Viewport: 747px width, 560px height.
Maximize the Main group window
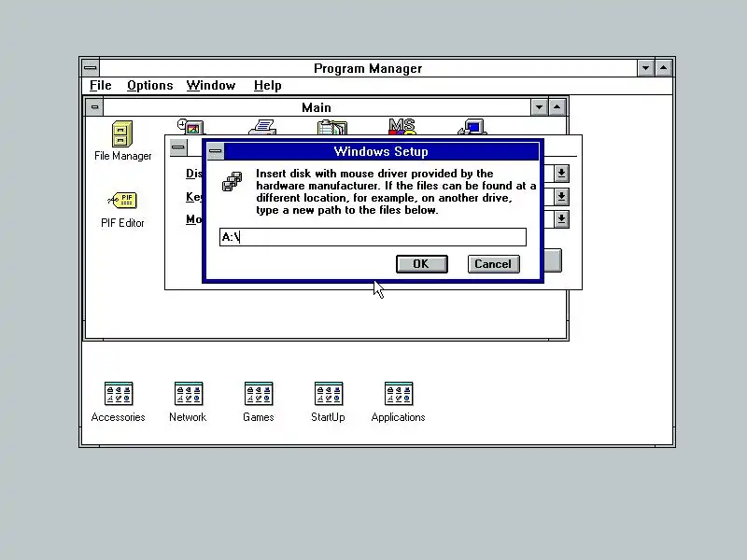(557, 107)
